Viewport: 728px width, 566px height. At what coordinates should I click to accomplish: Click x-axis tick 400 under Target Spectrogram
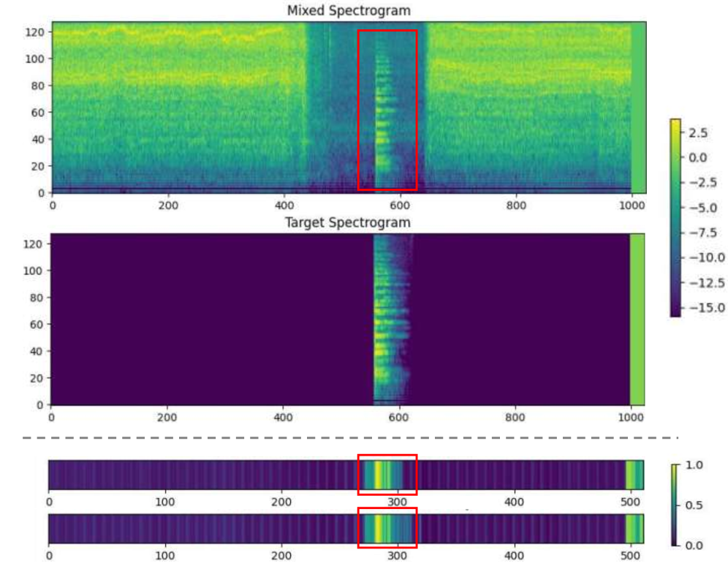click(x=283, y=418)
